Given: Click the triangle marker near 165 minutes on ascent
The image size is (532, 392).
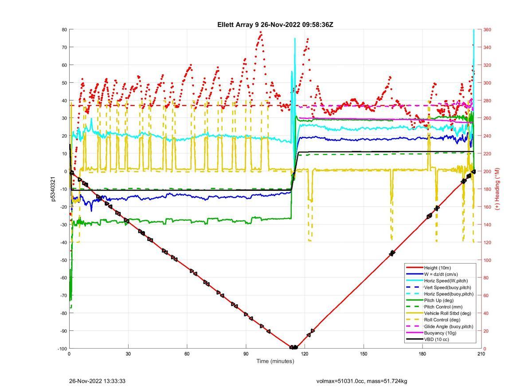Looking at the screenshot, I should click(x=392, y=253).
